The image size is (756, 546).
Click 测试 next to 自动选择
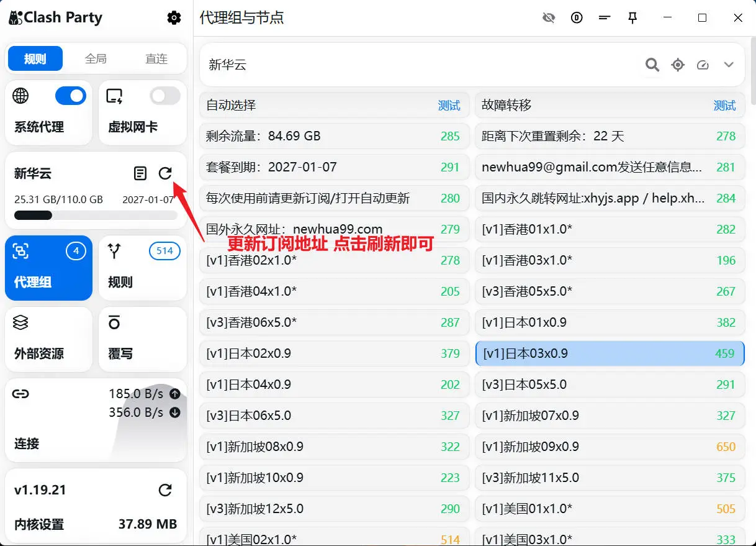click(449, 105)
